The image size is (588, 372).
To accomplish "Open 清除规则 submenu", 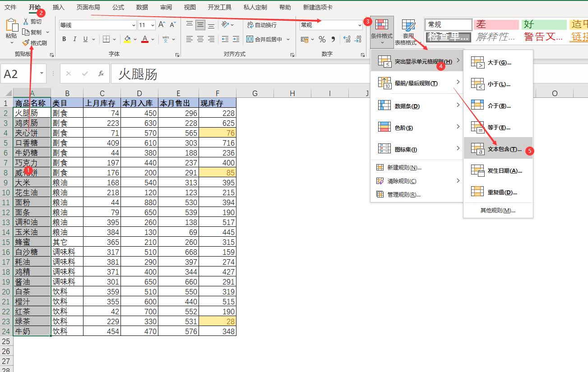I will coord(417,181).
